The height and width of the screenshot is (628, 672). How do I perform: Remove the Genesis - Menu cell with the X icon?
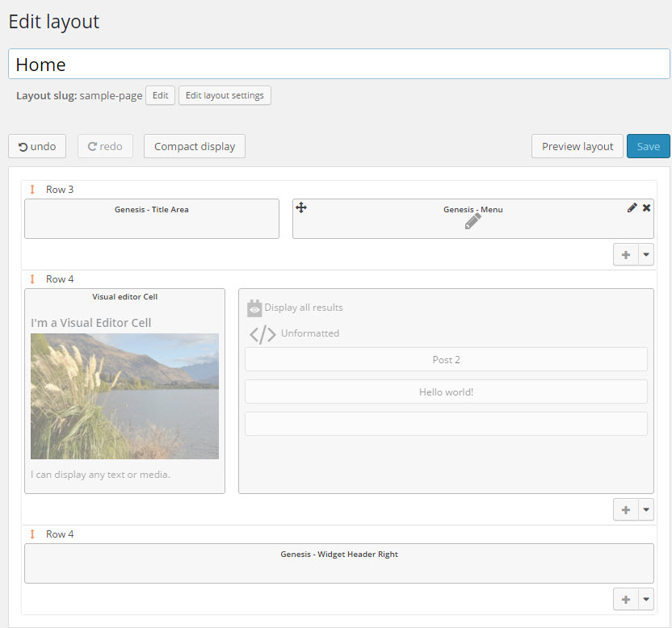646,207
